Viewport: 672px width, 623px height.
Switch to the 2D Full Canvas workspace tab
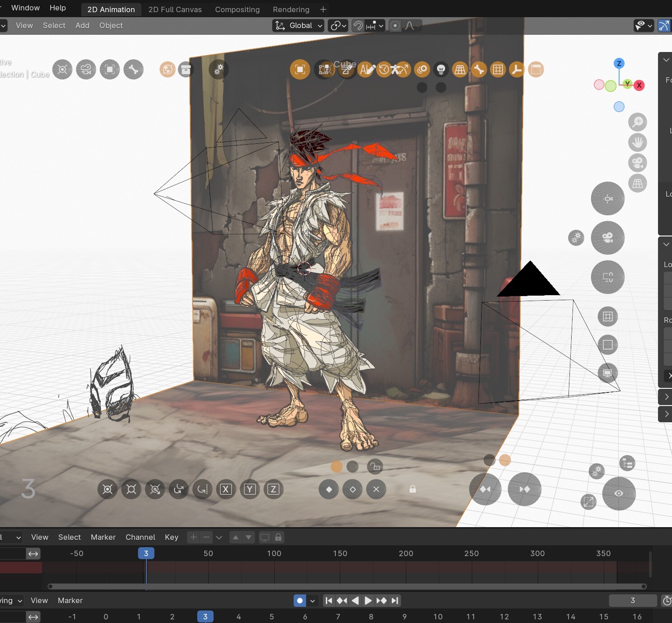tap(175, 9)
